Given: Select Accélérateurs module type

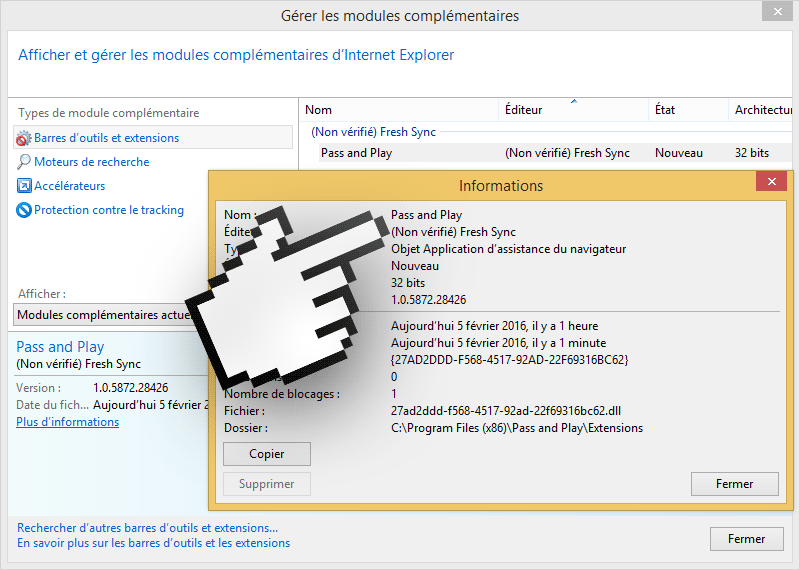Looking at the screenshot, I should pyautogui.click(x=69, y=186).
